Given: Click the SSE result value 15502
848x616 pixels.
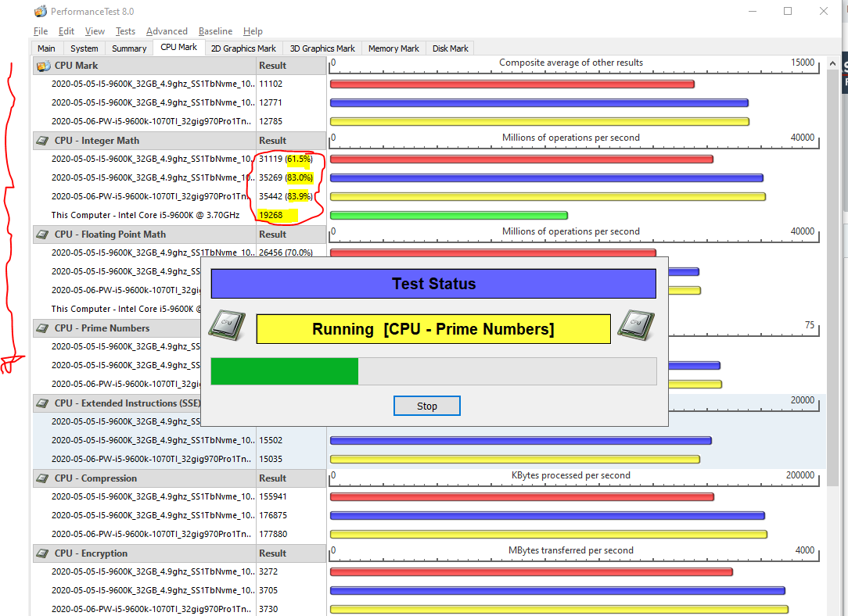Looking at the screenshot, I should [271, 440].
